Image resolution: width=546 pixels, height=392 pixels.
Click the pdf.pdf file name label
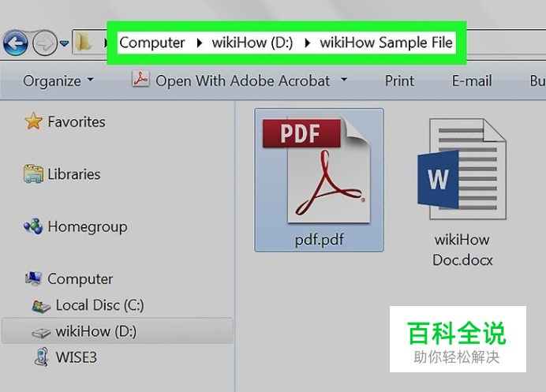point(320,240)
